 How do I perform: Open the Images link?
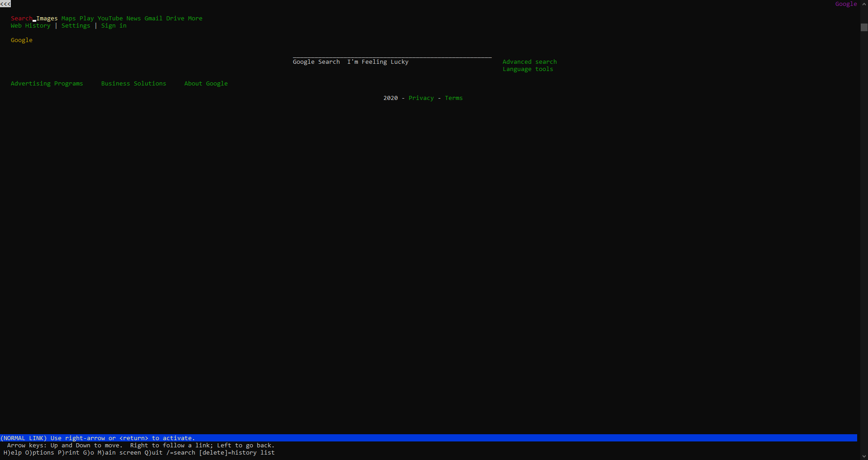point(47,19)
